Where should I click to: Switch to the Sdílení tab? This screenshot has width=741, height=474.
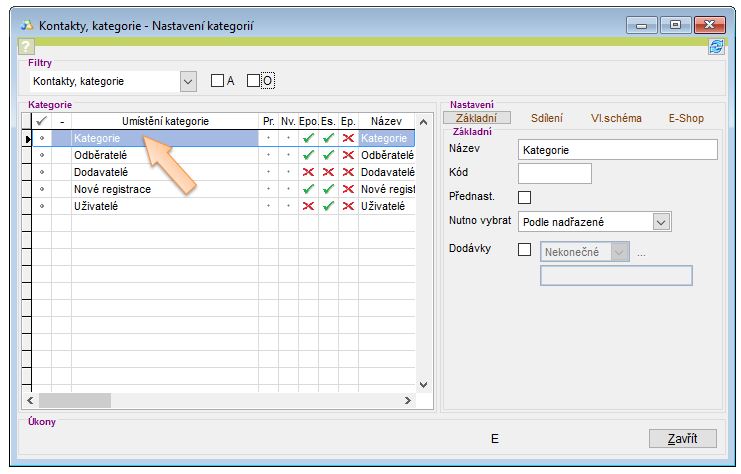(x=546, y=118)
